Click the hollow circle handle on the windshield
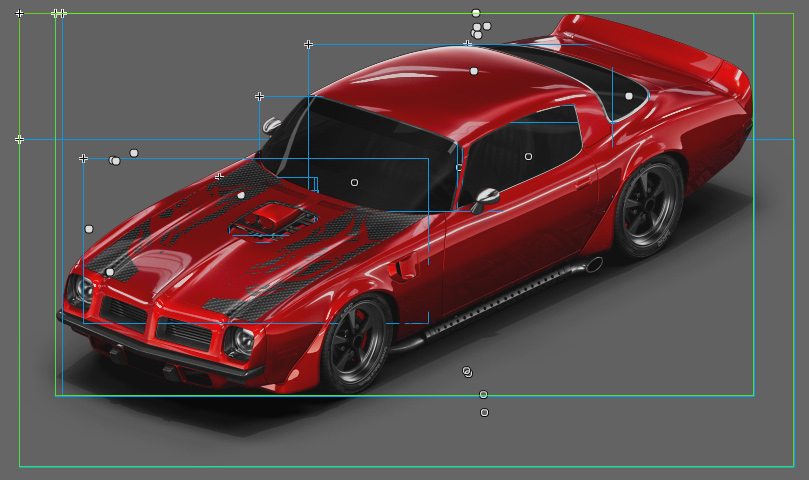Screen dimensions: 809x480 [x=354, y=182]
